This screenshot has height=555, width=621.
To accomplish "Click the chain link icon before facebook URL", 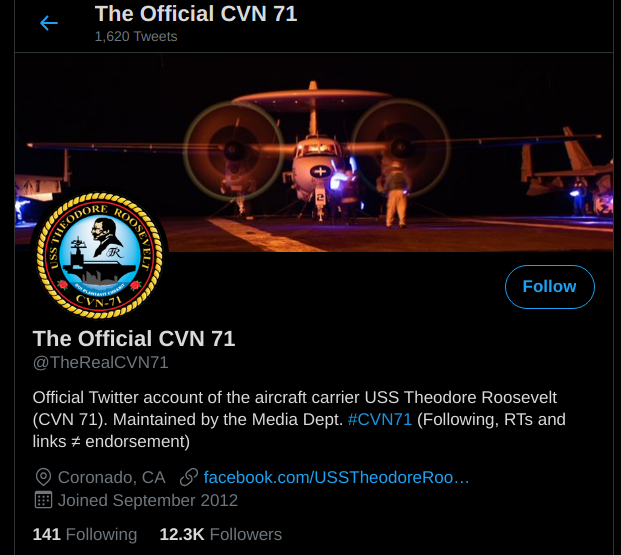I will click(x=189, y=477).
